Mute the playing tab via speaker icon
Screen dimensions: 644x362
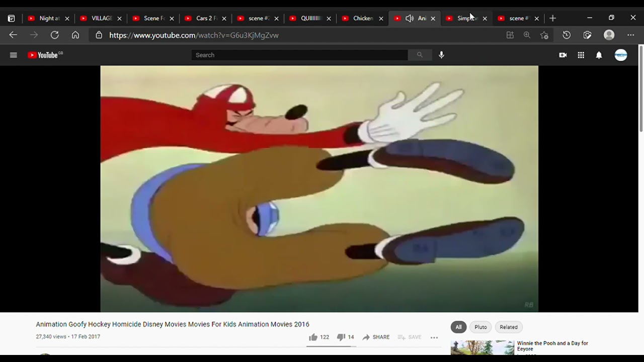pos(409,19)
